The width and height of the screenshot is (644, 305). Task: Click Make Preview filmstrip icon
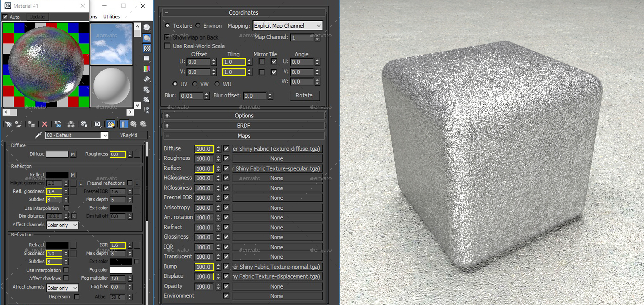click(147, 80)
